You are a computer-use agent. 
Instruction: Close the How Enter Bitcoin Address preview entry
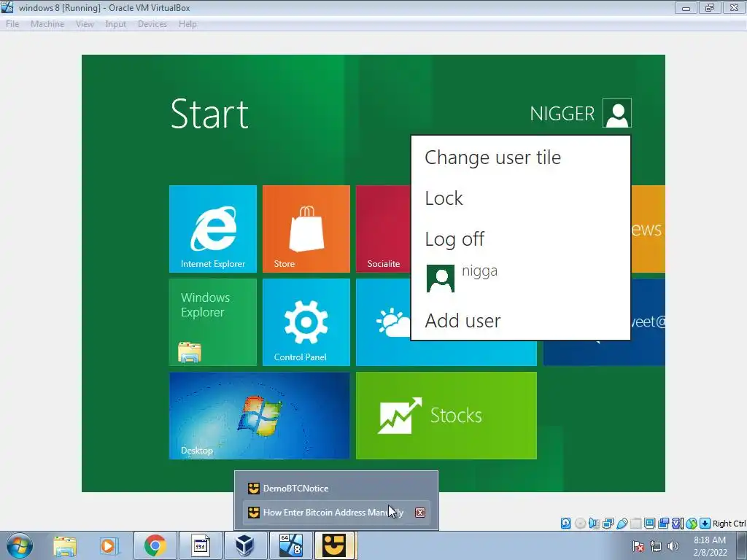coord(419,513)
